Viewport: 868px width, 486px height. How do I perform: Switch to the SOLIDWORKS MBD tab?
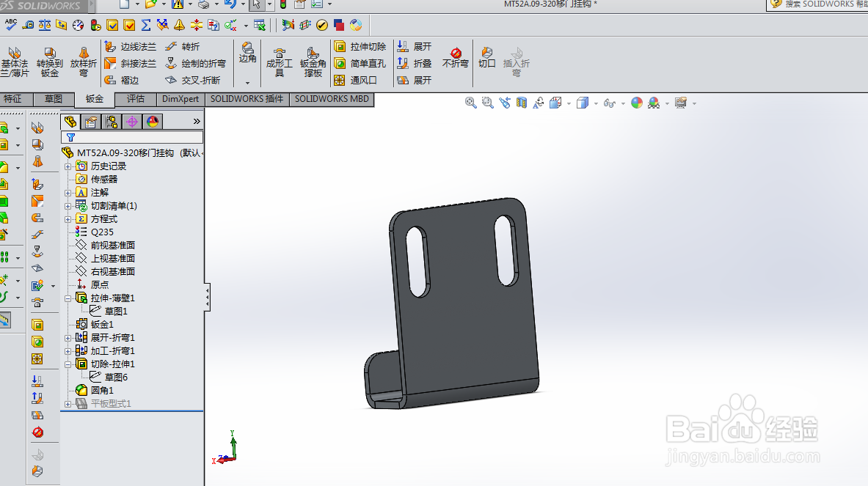pyautogui.click(x=332, y=99)
